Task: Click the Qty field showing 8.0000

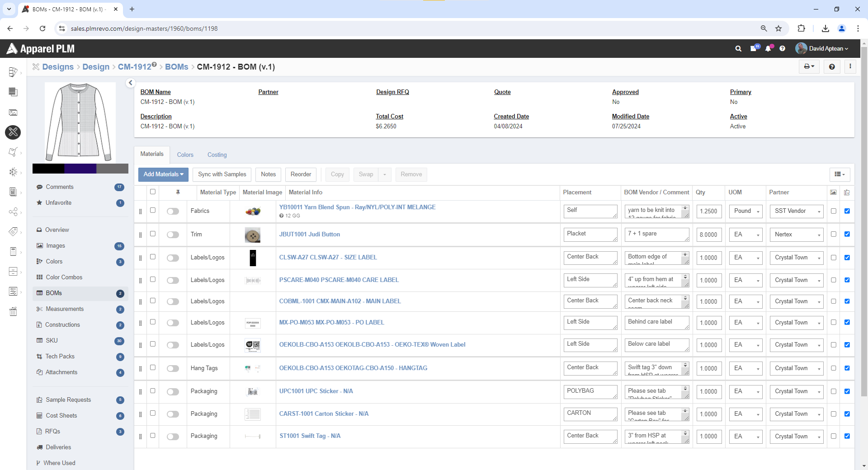Action: 708,235
